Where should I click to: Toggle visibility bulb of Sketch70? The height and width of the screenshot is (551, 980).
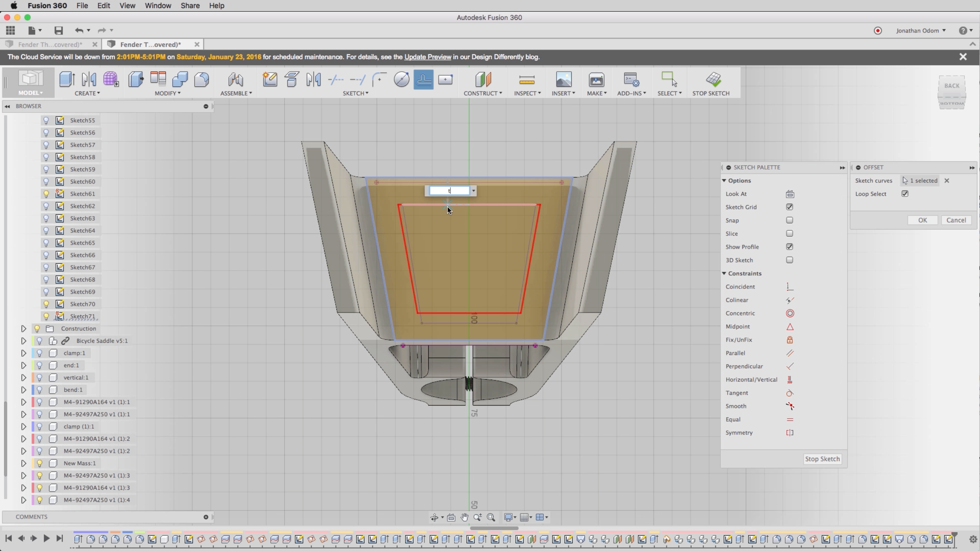46,304
